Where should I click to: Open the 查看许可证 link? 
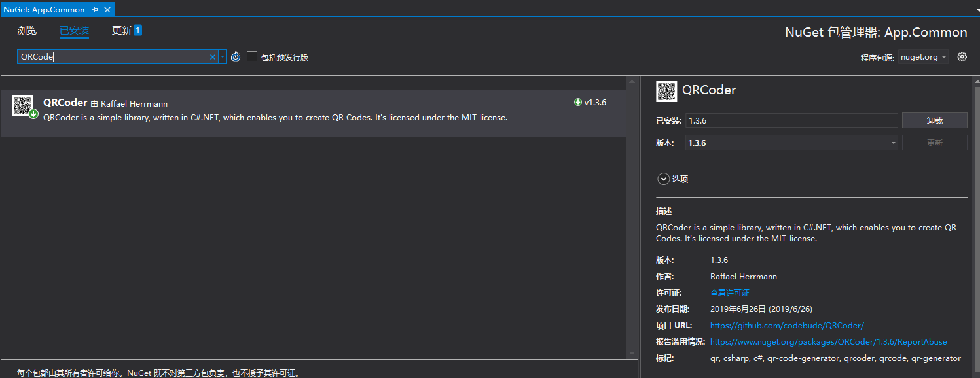pos(730,293)
